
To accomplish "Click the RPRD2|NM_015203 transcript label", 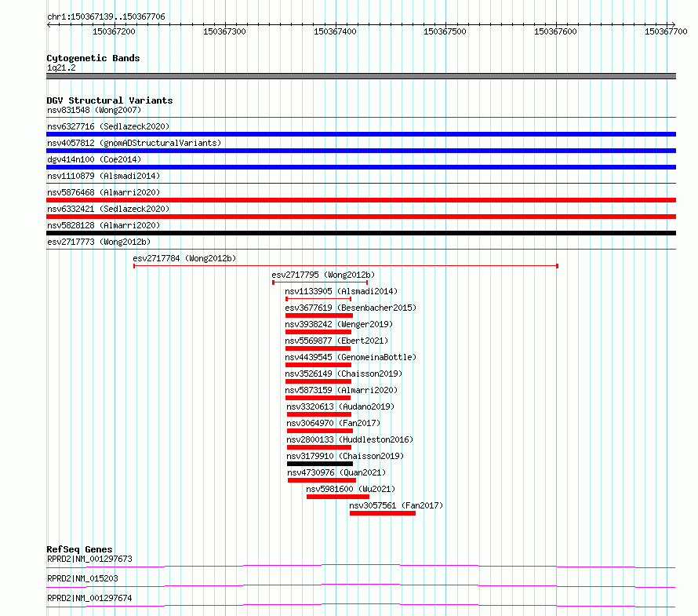I will (x=82, y=578).
